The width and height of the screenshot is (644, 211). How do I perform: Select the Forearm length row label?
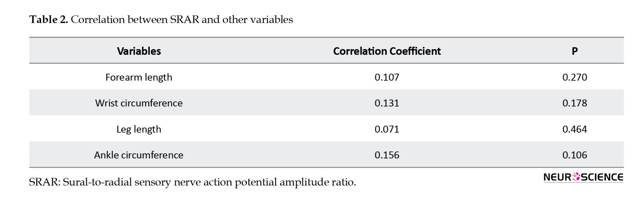tap(139, 77)
